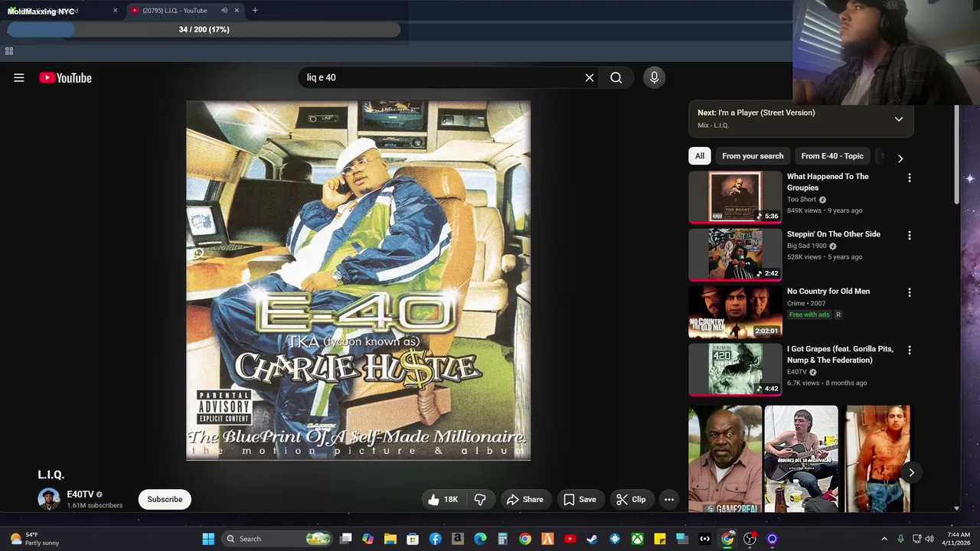Open Amazon from the taskbar
Screen dimensions: 980x551
(458, 539)
